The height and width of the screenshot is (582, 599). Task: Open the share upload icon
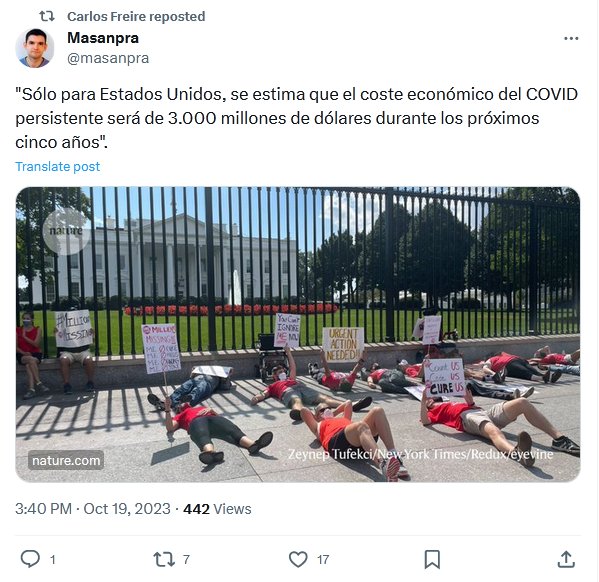click(x=566, y=559)
